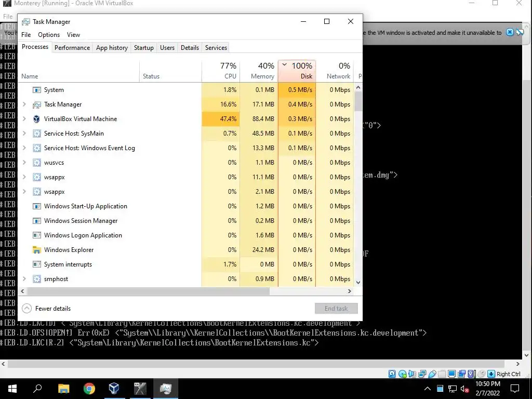Open the Action Center notifications icon
Image resolution: width=532 pixels, height=399 pixels.
(515, 389)
